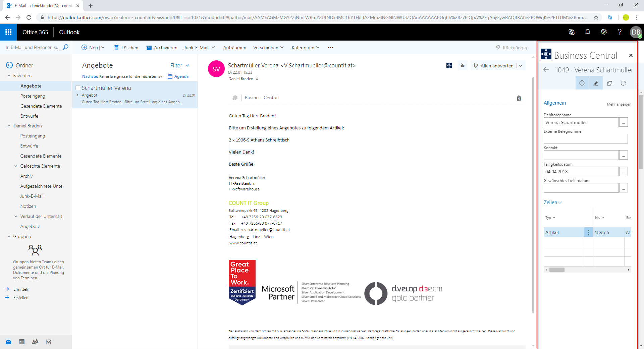Expand the Junk-E-Mail dropdown arrow
644x349 pixels.
pos(213,48)
